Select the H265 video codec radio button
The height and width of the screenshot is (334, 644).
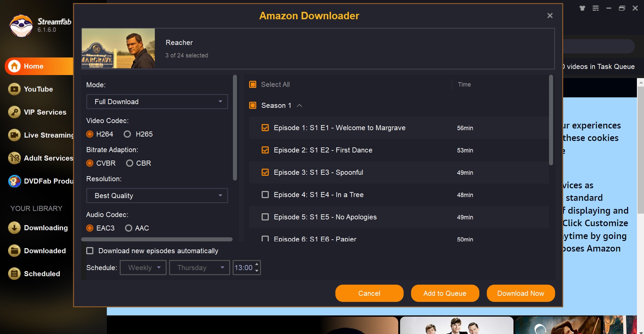(x=127, y=134)
